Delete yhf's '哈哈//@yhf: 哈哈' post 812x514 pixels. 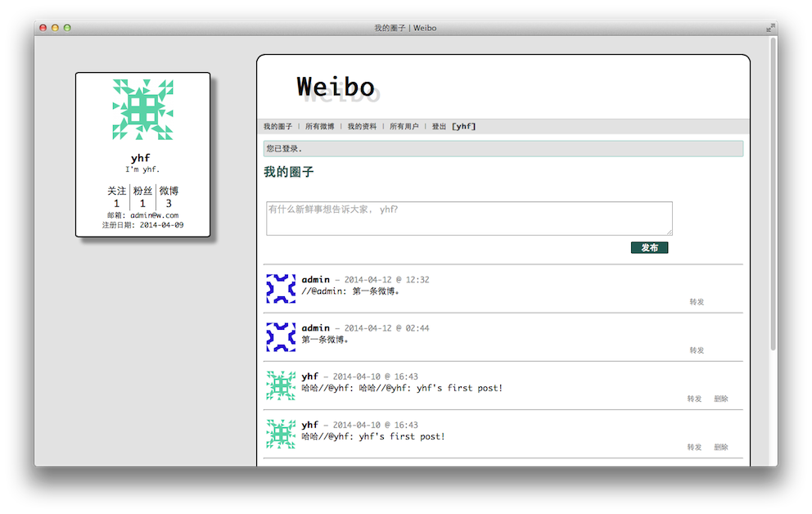tap(721, 399)
